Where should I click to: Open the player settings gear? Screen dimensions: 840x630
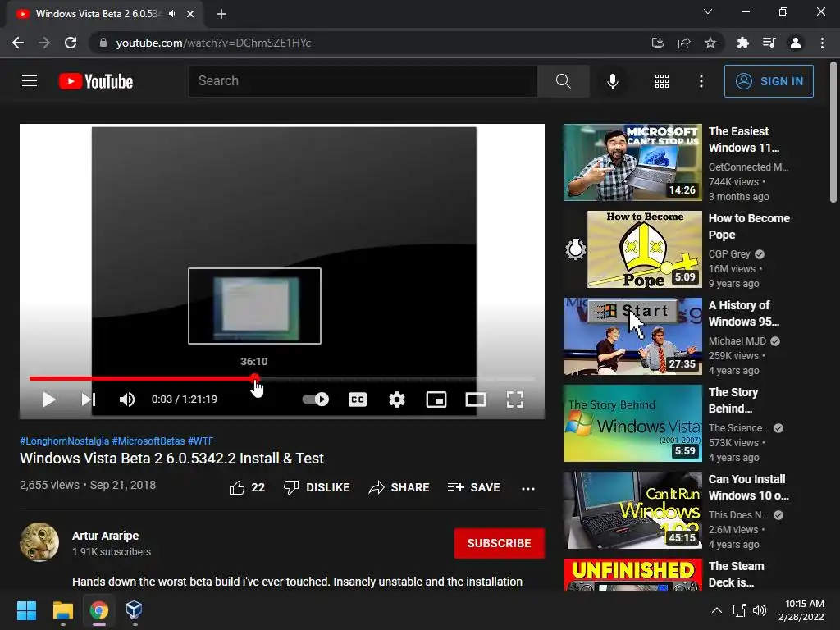[x=397, y=399]
